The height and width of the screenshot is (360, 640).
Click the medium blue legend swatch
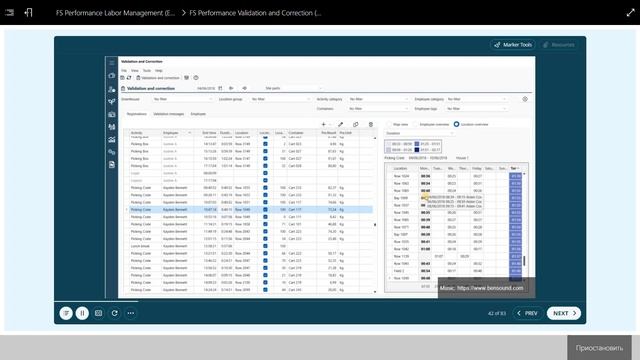click(x=417, y=144)
